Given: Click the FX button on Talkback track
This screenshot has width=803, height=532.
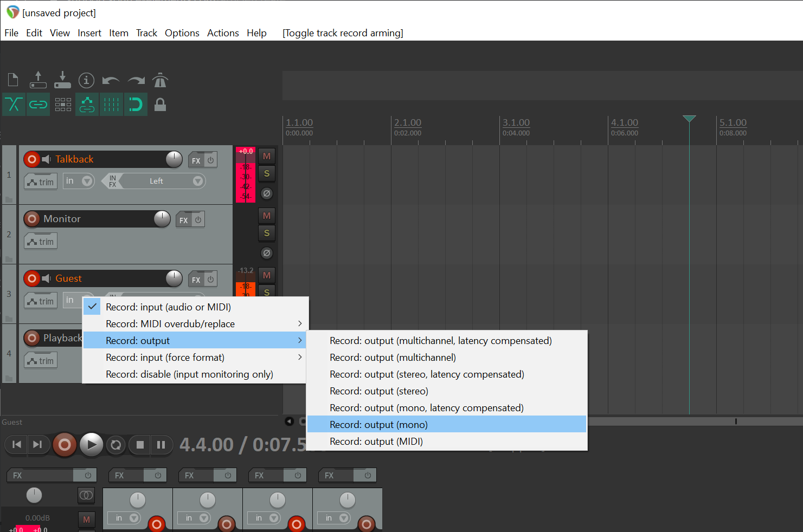Looking at the screenshot, I should click(196, 160).
